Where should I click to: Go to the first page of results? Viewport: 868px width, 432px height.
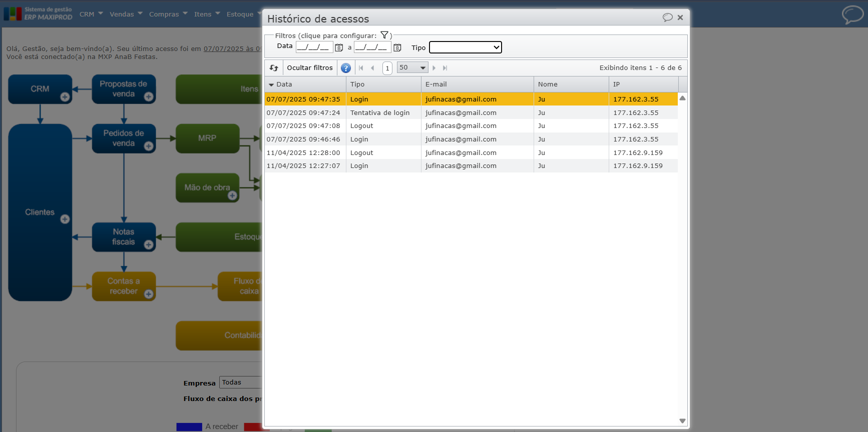click(x=361, y=68)
